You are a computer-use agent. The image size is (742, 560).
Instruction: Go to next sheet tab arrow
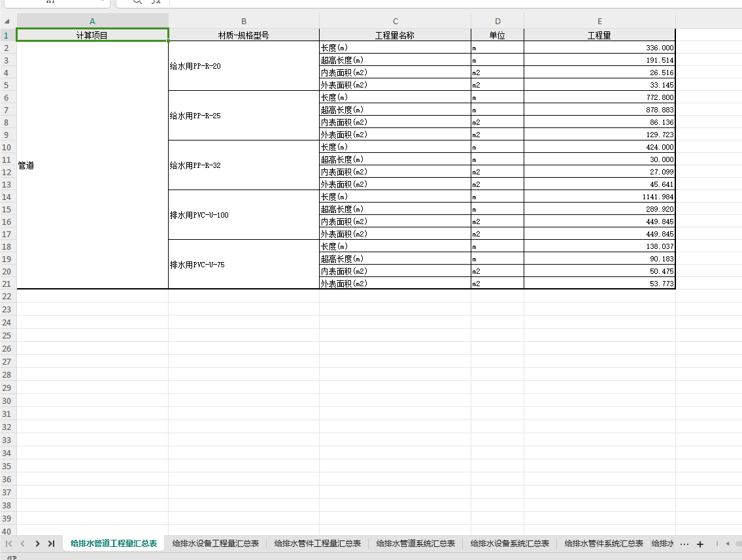coord(37,544)
